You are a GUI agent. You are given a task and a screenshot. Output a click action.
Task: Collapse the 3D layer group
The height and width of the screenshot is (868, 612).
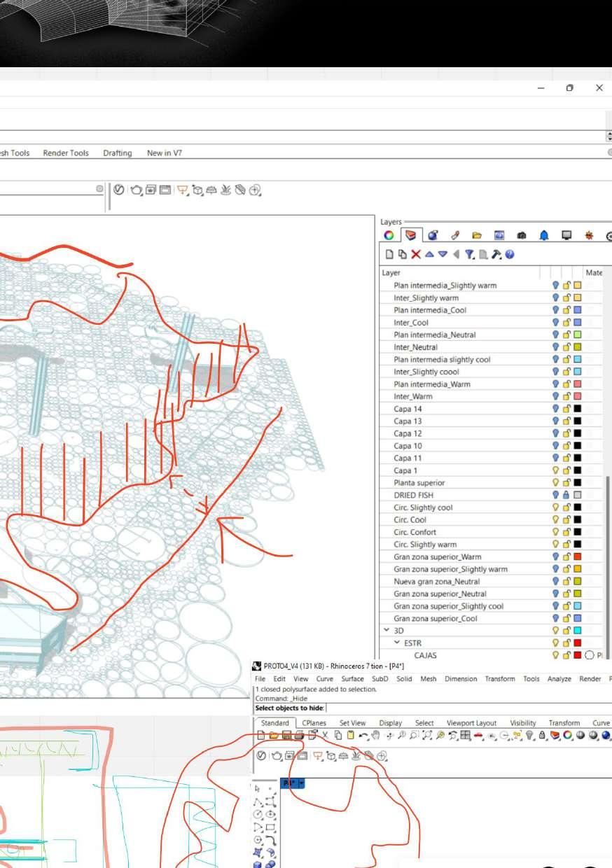(x=386, y=631)
